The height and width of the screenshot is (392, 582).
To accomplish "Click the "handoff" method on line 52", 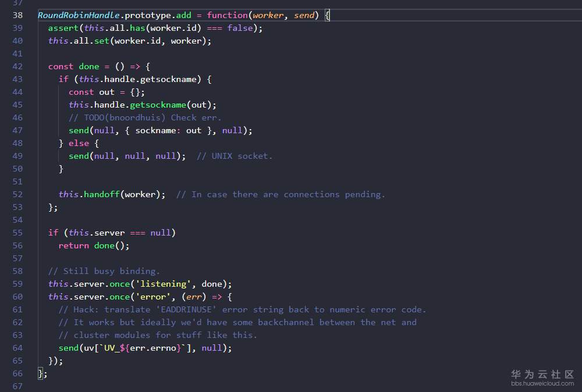I will click(102, 194).
